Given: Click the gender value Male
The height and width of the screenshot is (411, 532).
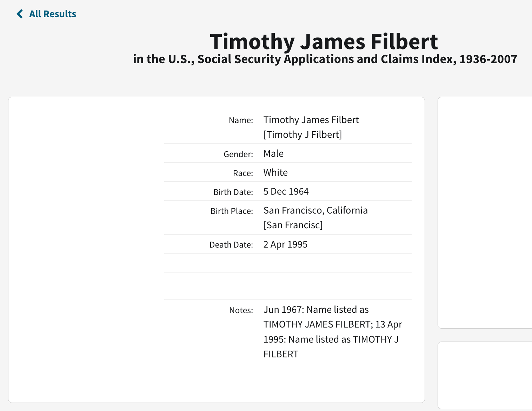Looking at the screenshot, I should [273, 153].
